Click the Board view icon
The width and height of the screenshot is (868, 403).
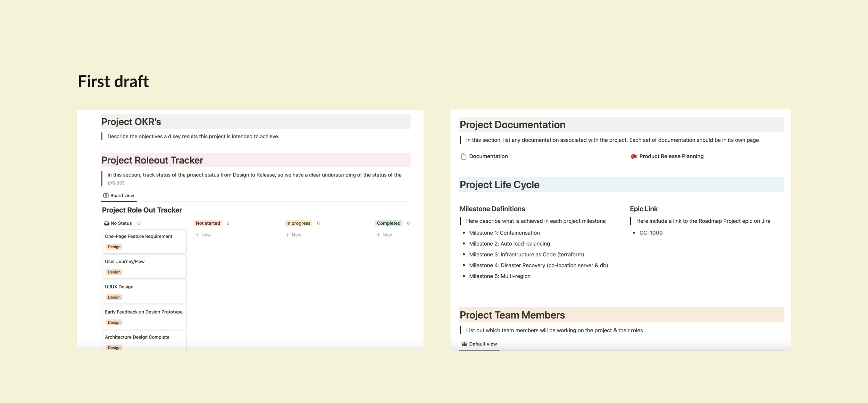106,196
